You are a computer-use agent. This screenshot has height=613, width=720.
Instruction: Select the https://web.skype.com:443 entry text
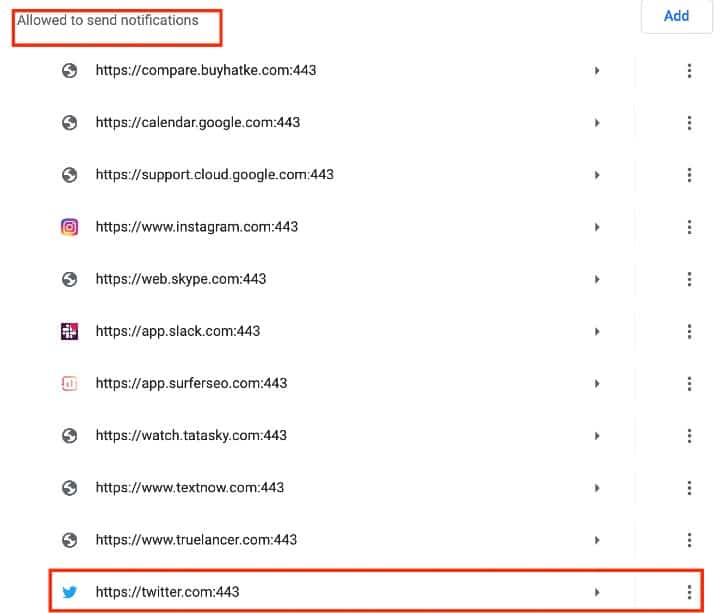(x=181, y=279)
